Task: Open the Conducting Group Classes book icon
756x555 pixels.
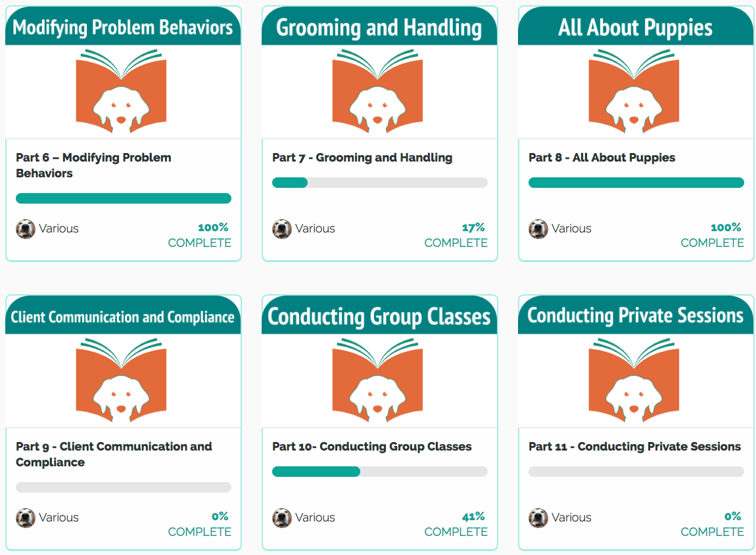Action: (377, 380)
